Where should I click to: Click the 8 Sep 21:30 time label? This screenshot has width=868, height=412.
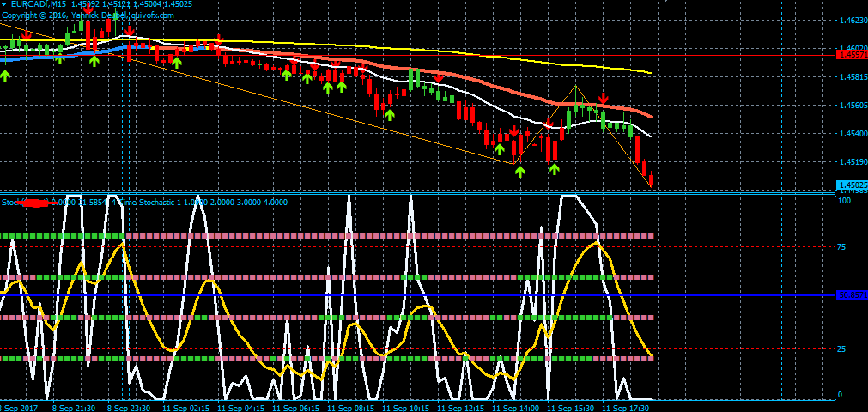73,408
